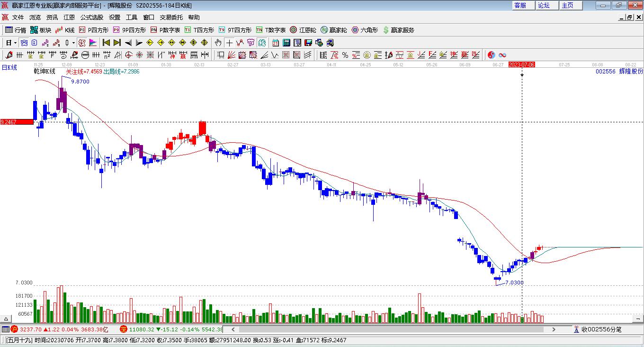Open the 工具 menu

(x=132, y=18)
